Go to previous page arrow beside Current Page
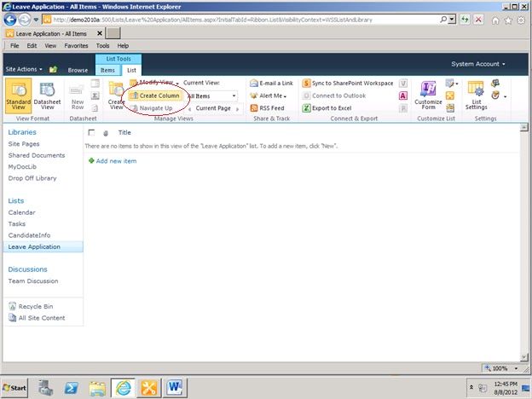This screenshot has width=532, height=399. 189,108
